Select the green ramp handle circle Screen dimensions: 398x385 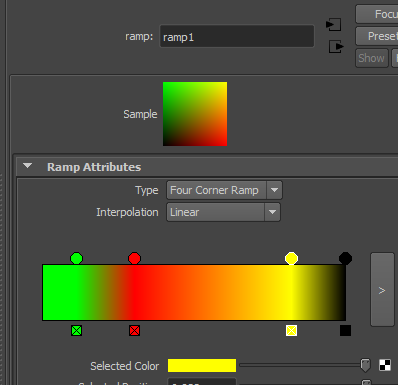pyautogui.click(x=77, y=258)
